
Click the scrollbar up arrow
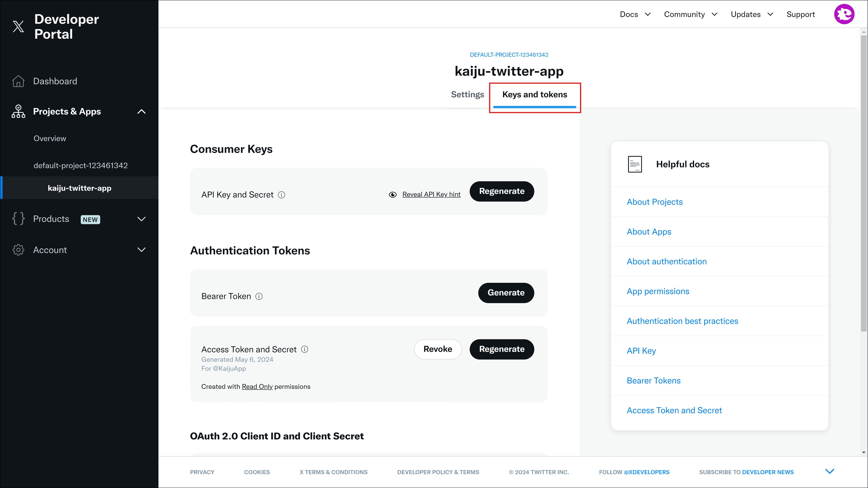pos(864,32)
